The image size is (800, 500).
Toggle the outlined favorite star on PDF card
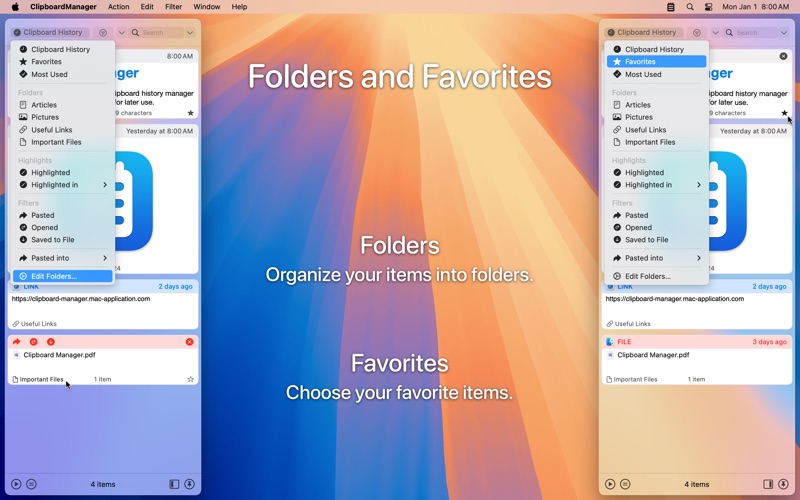coord(190,379)
